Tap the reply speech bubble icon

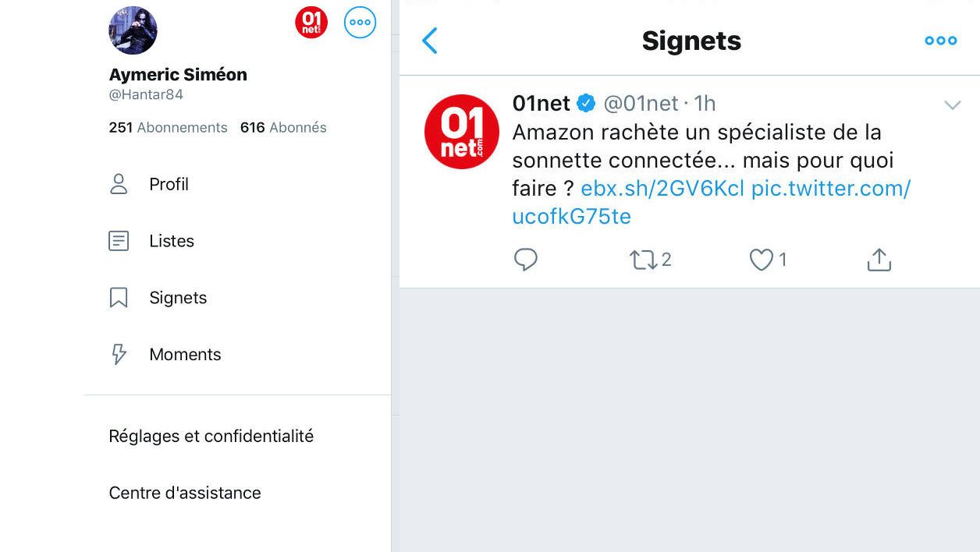tap(526, 260)
